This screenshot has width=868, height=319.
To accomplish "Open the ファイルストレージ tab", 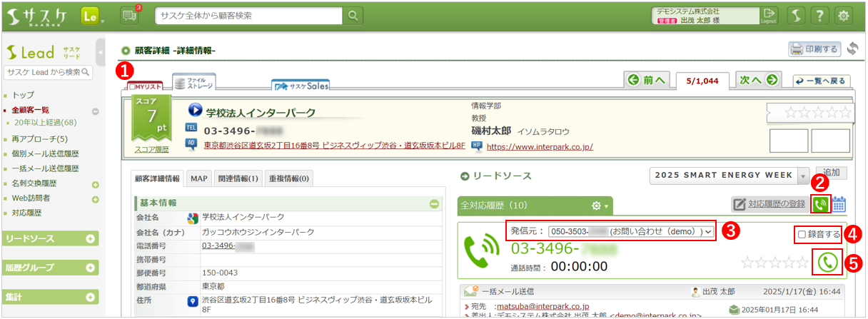I will [x=193, y=83].
